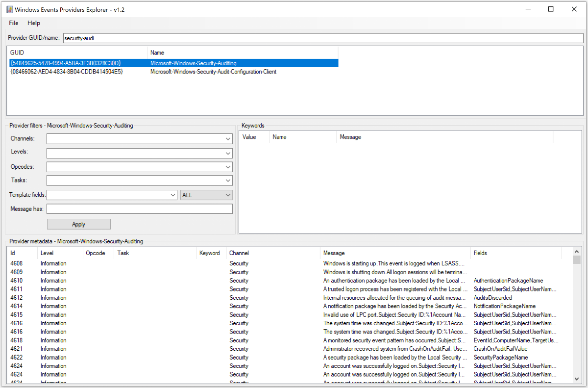588x388 pixels.
Task: Click the GUID starting with 08466062
Action: pos(67,72)
